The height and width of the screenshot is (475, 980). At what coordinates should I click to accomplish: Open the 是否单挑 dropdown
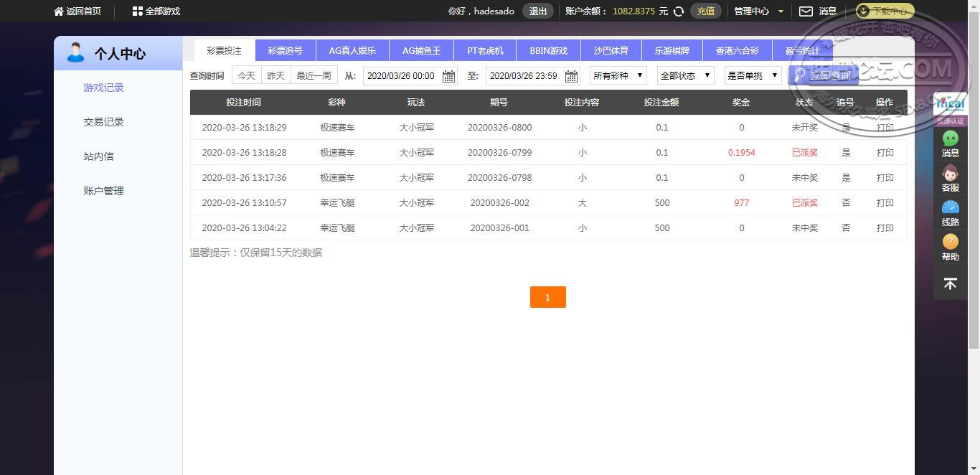753,75
